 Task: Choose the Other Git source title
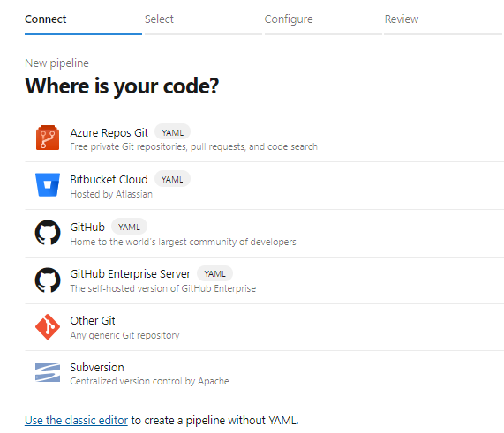[93, 321]
